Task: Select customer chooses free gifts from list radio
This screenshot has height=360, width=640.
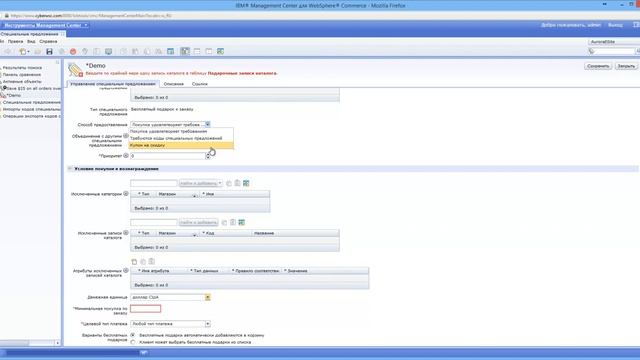Action: 133,342
